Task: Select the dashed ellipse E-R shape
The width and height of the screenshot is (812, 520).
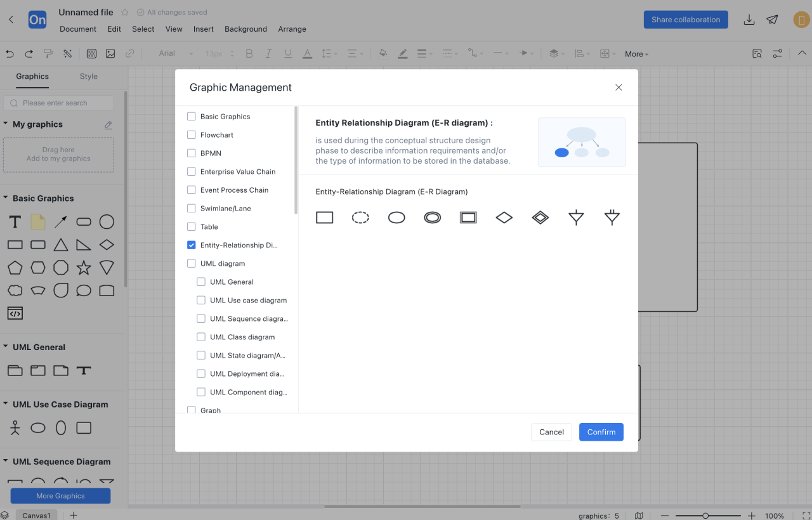Action: pos(360,218)
